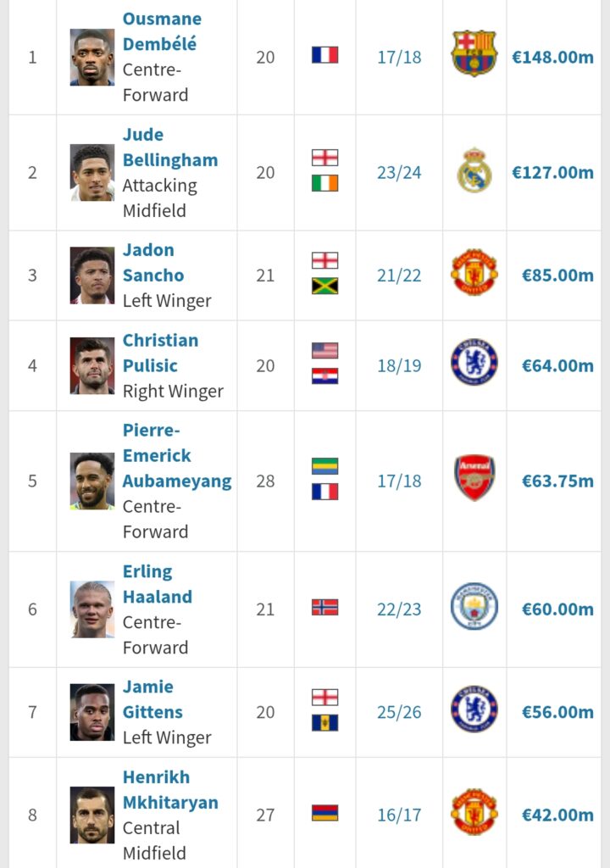Click the 23/24 season link
Image resolution: width=610 pixels, height=868 pixels.
[399, 173]
